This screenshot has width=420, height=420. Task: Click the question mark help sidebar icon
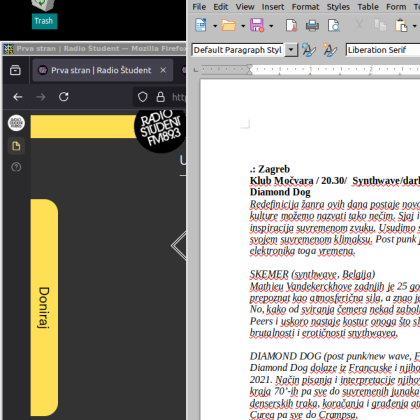(16, 167)
